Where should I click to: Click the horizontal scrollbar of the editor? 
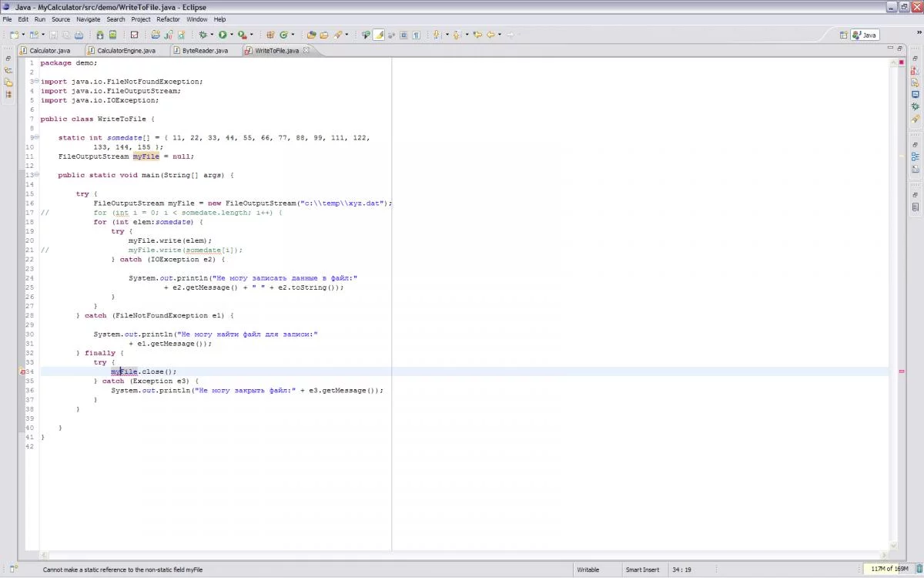462,555
